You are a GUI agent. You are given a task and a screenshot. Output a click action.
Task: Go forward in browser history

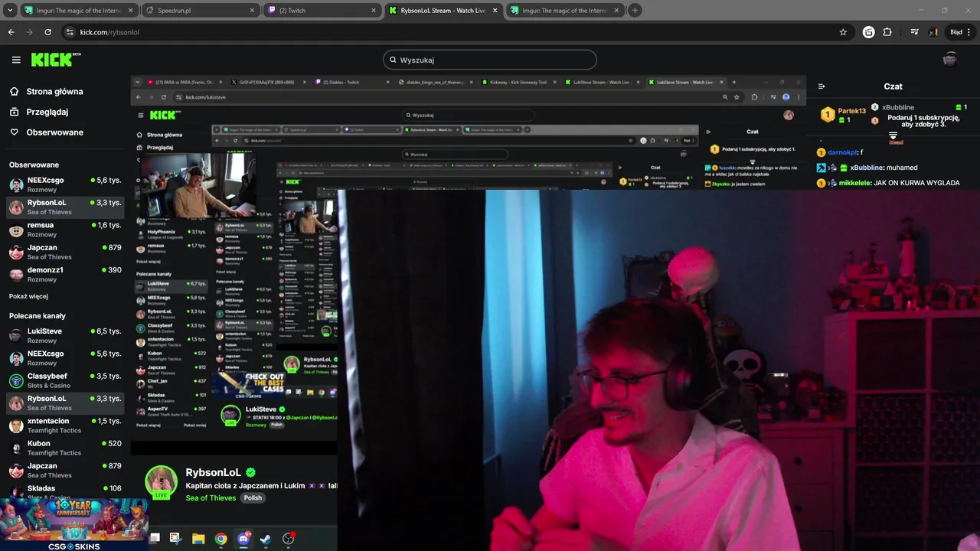click(29, 32)
